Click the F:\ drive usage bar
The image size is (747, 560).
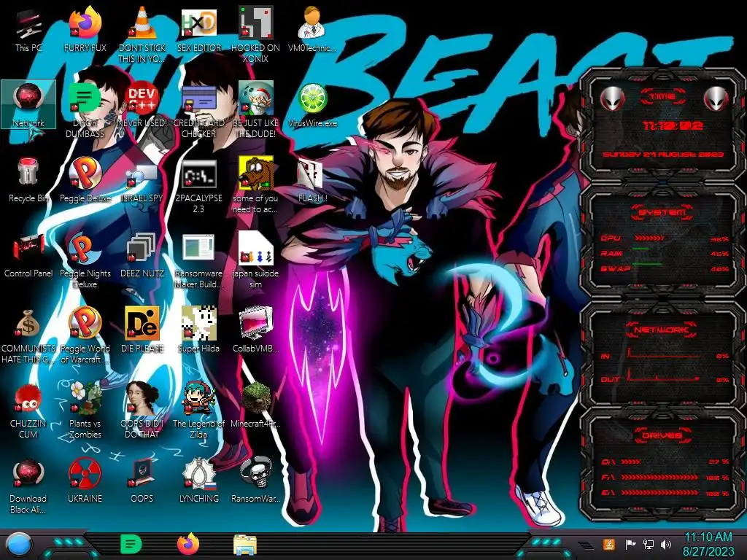[659, 477]
